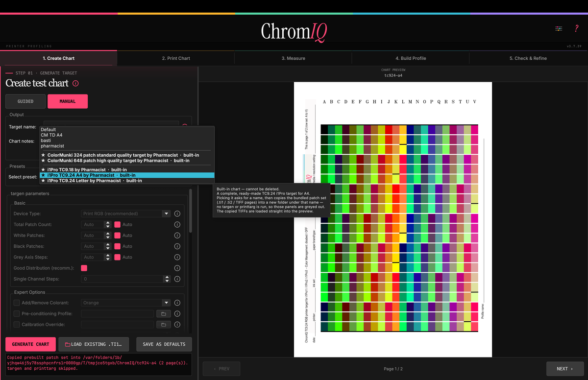Enable the Pre-conditioning Profile checkbox
Screen dimensions: 588x380
pos(17,313)
